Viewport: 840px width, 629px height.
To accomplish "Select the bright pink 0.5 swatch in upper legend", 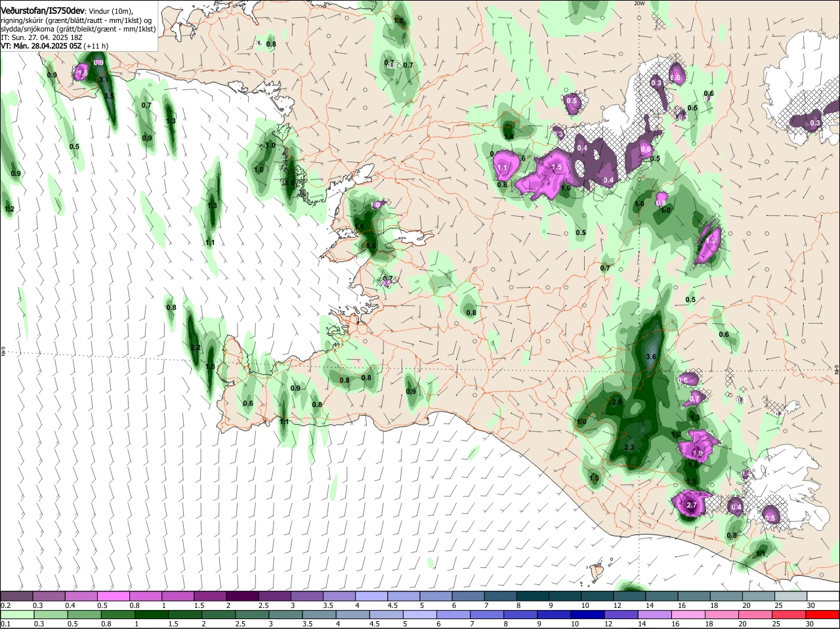I will [114, 596].
